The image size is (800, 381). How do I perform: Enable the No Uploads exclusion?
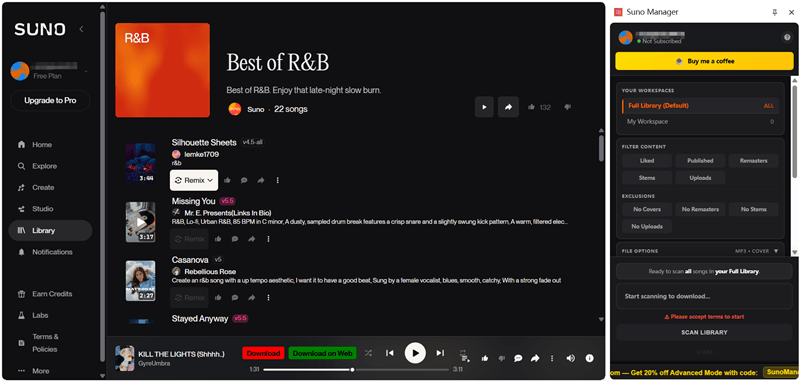tap(647, 226)
